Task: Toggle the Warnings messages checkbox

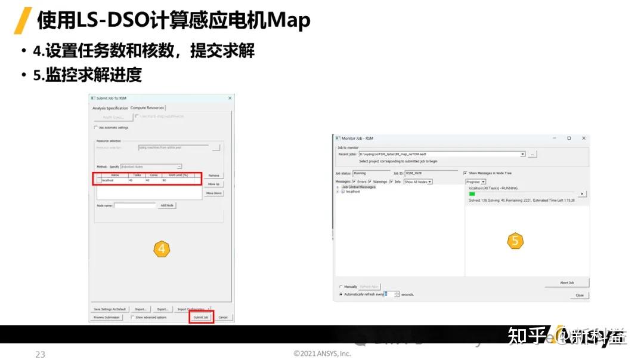Action: [x=370, y=181]
